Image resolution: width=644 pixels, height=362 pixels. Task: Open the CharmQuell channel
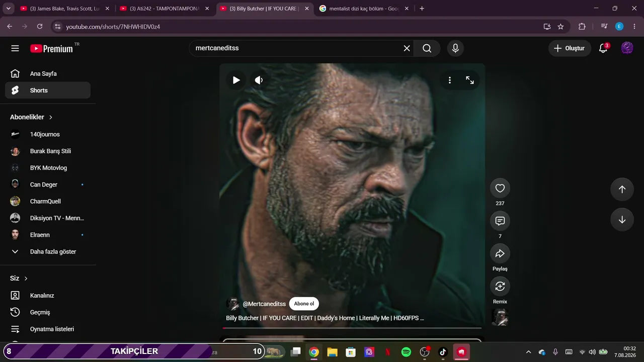48,202
